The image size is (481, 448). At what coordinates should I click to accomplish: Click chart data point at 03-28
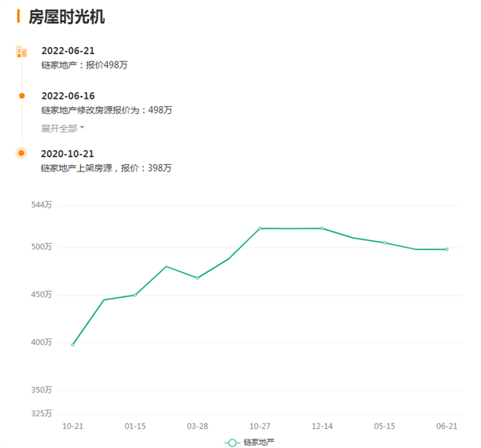coord(197,278)
